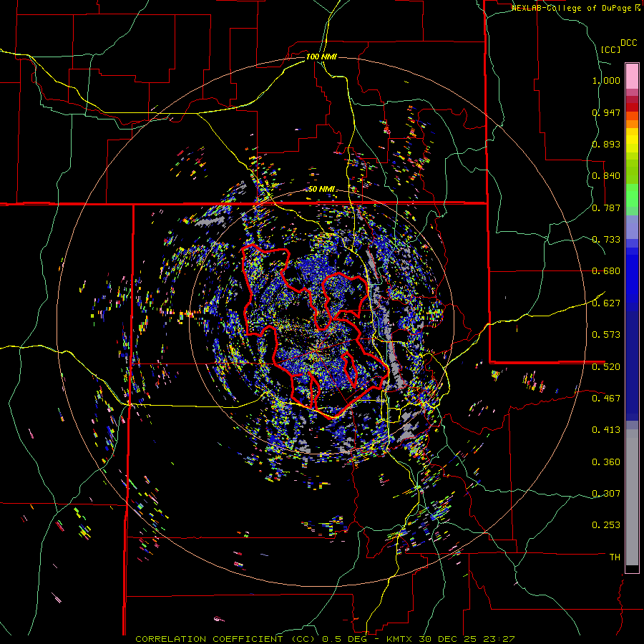The image size is (644, 644).
Task: Click the 30 DEC 25 date text
Action: point(449,639)
